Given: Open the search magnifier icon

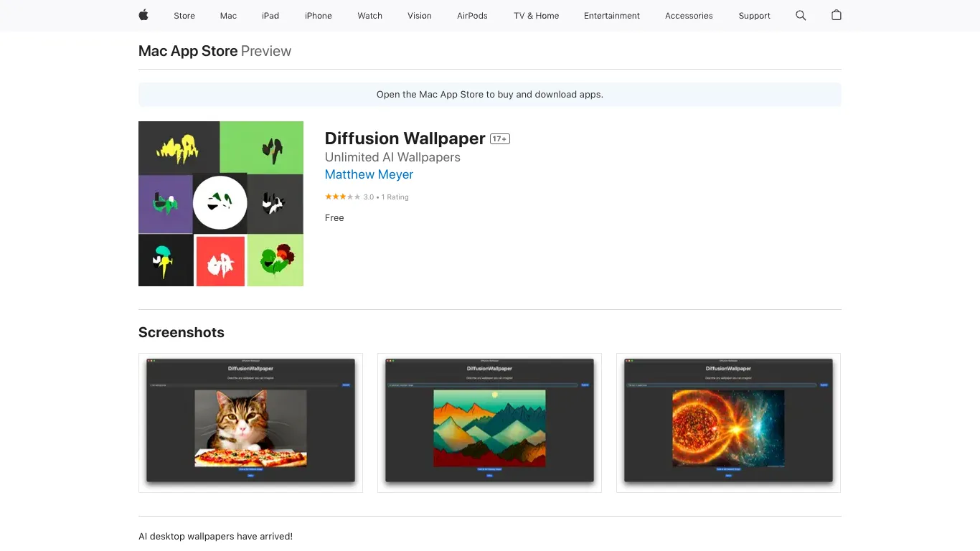Looking at the screenshot, I should pyautogui.click(x=801, y=15).
